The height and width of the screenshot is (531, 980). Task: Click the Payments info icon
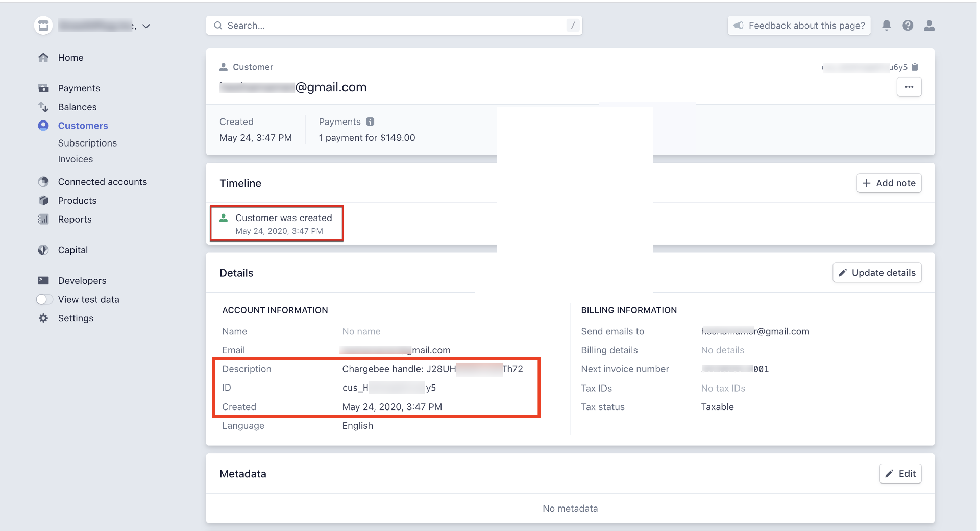pyautogui.click(x=371, y=122)
